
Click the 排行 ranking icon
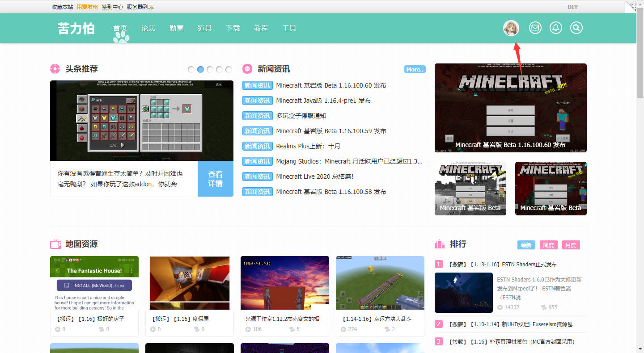point(440,244)
